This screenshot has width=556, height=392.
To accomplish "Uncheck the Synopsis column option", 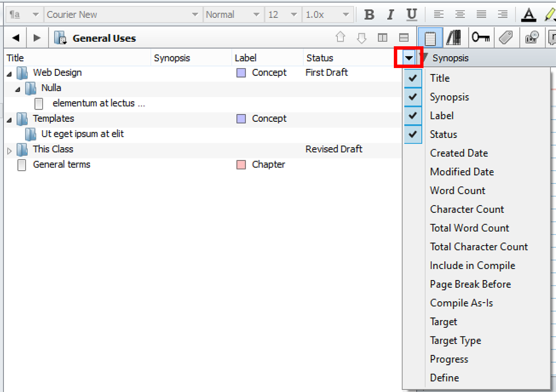I will pyautogui.click(x=413, y=97).
